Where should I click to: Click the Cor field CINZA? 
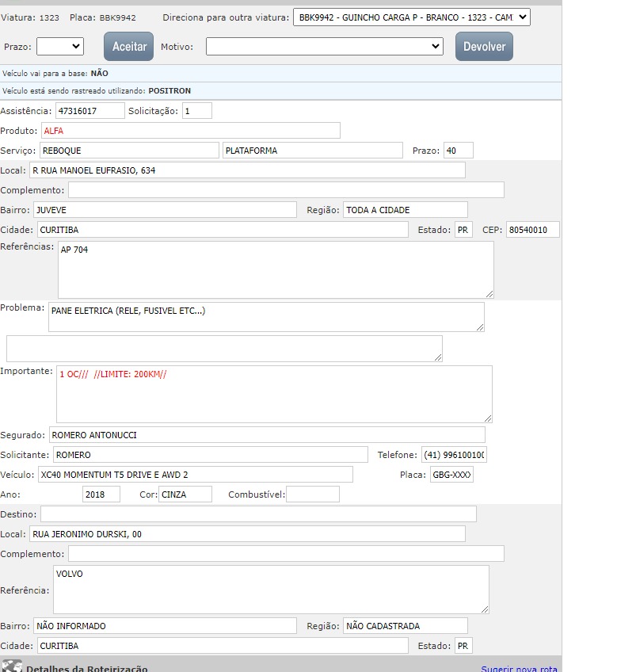pyautogui.click(x=185, y=494)
